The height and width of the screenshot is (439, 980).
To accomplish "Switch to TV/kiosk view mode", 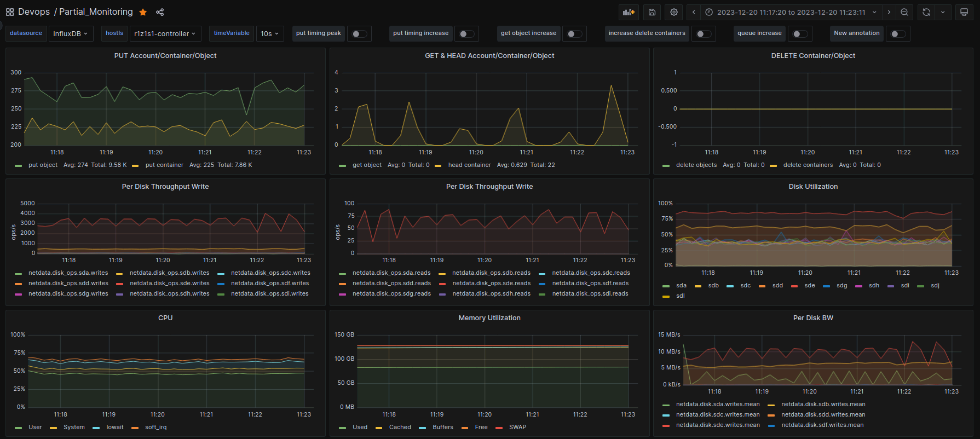I will pos(964,12).
